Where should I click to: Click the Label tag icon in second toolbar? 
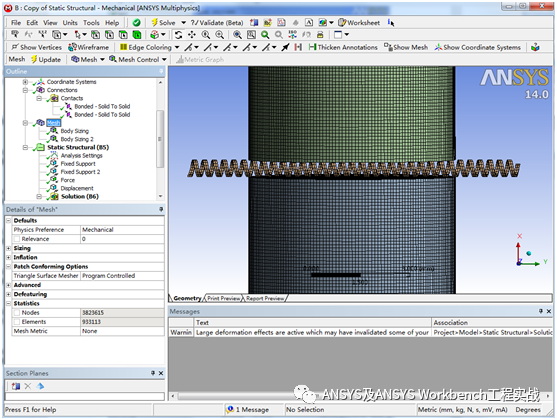tap(15, 35)
